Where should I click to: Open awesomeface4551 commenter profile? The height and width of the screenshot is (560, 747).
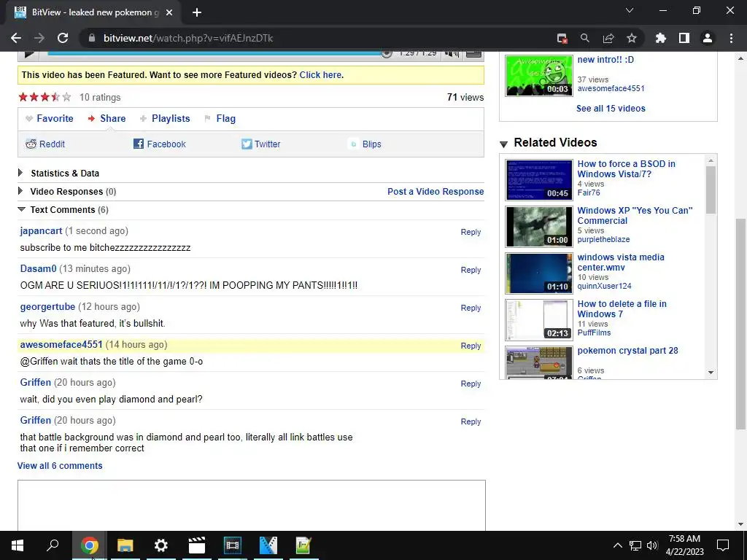61,344
